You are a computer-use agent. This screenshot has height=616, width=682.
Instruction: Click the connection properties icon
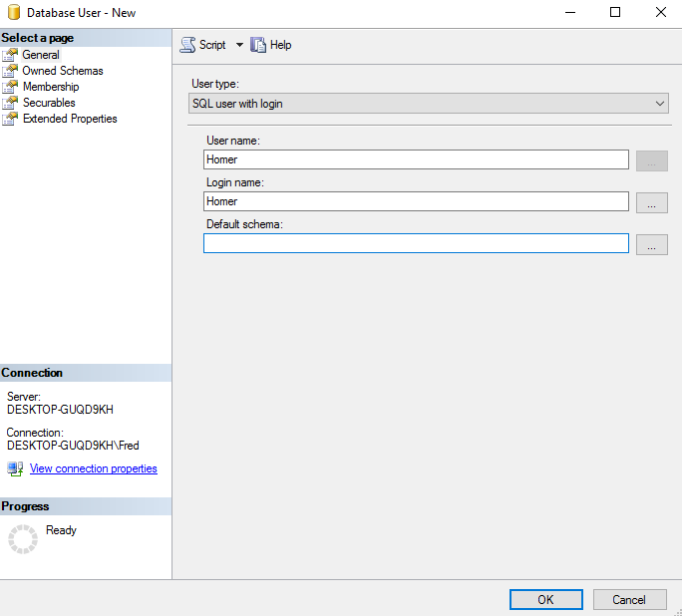15,468
